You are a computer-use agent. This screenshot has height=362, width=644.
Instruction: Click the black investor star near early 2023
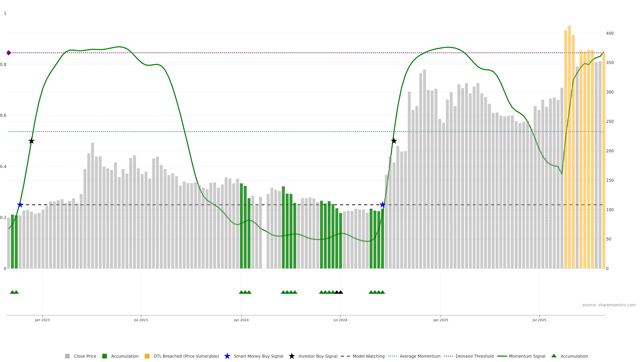[31, 141]
